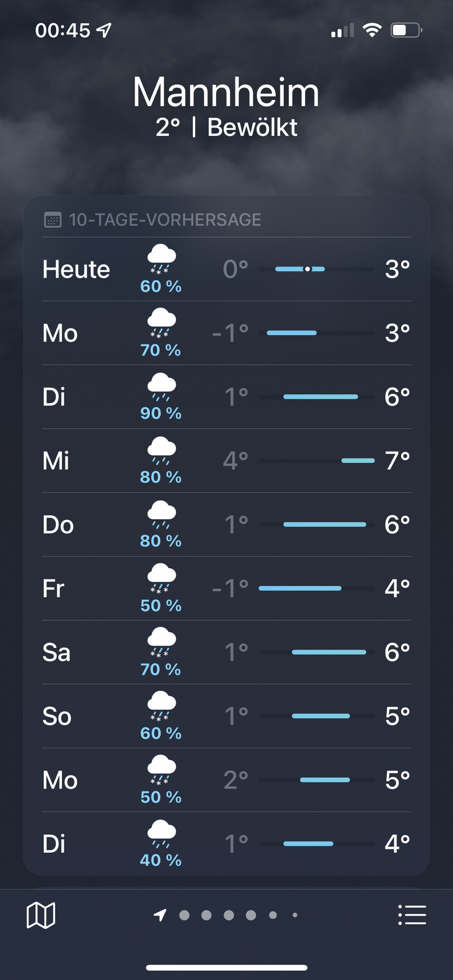Tap the calendar icon beside 10-Tage-Vorhersage
The height and width of the screenshot is (980, 453).
(53, 220)
